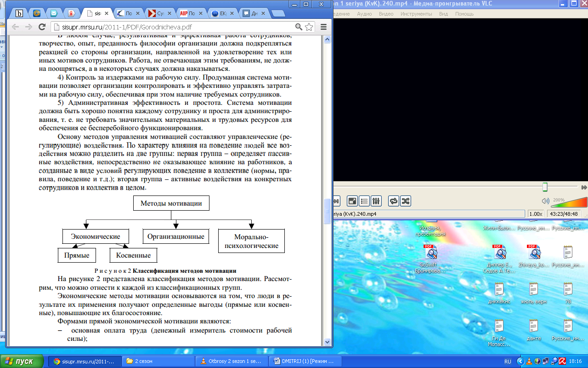Toggle VLC fullscreen button

pyautogui.click(x=352, y=201)
